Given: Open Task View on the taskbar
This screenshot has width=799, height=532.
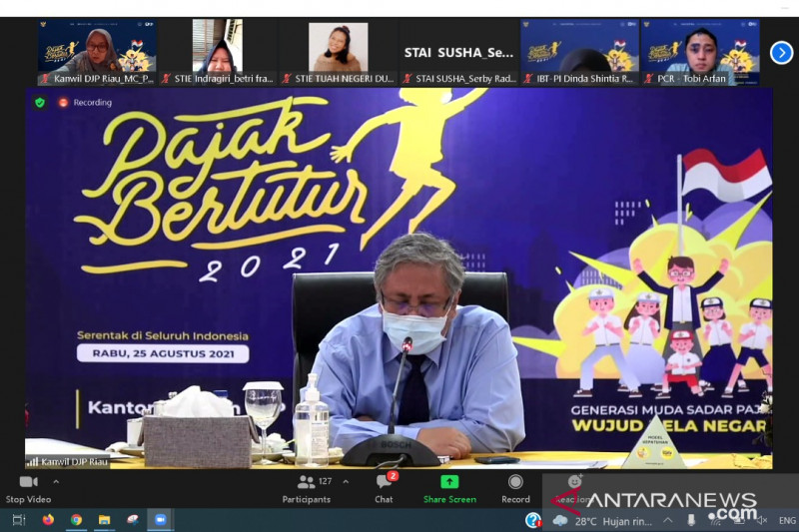Looking at the screenshot, I should [x=19, y=520].
